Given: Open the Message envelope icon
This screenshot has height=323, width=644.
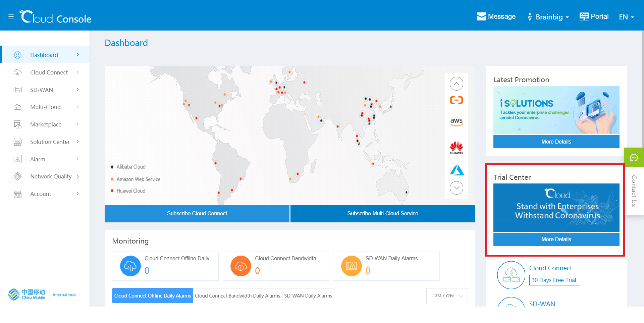Looking at the screenshot, I should pos(481,16).
